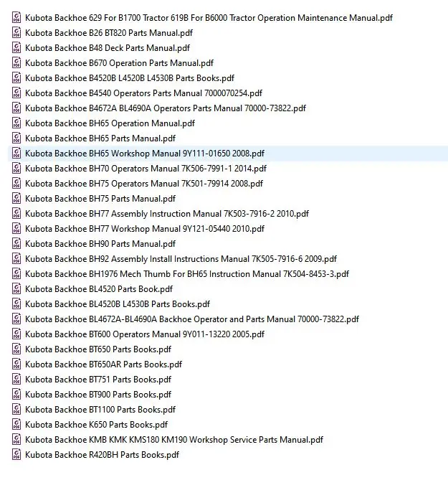This screenshot has width=448, height=480.
Task: Select BH75 Operators Manual 7K501-79914 2008.pdf
Action: coord(144,184)
